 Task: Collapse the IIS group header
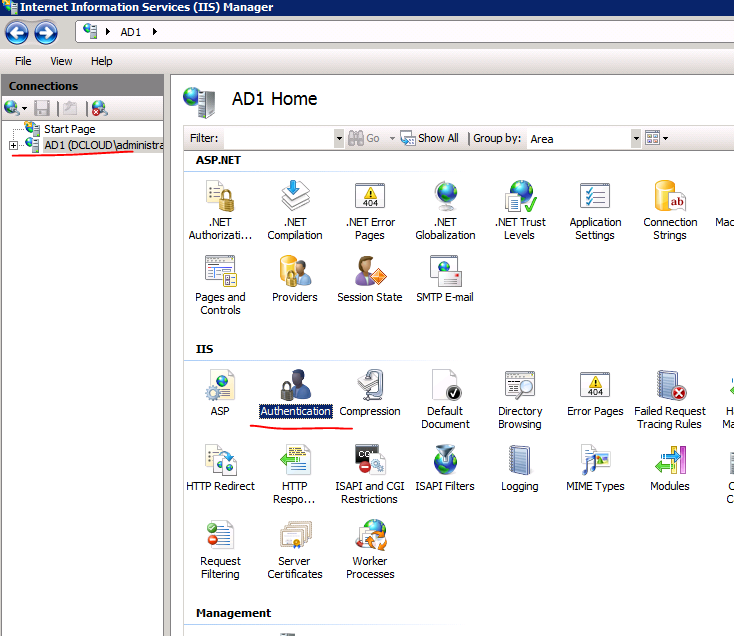coord(205,349)
